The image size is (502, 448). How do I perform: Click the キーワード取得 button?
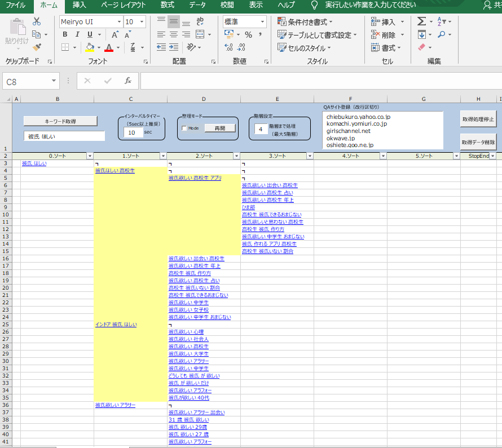[60, 121]
